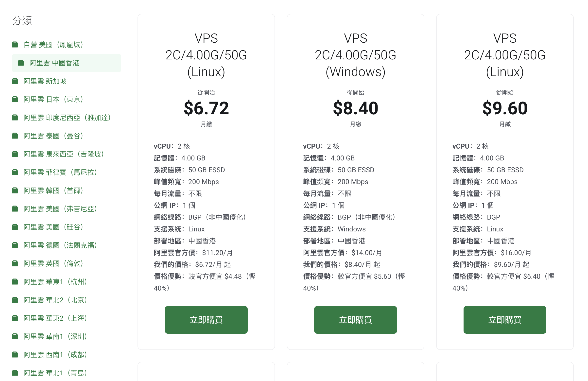
Task: Click the icon beside 阿里雲 泰國（曼谷）
Action: click(15, 136)
